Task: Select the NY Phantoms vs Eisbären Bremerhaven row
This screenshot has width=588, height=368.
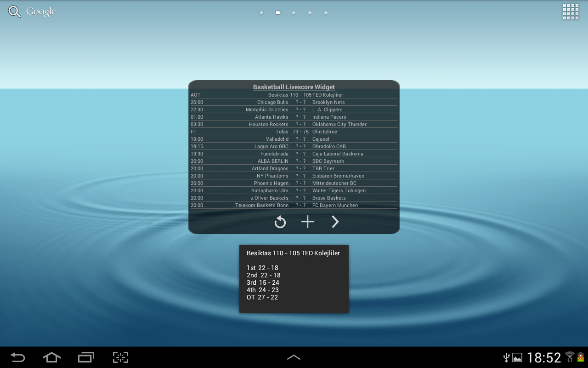Action: click(294, 176)
